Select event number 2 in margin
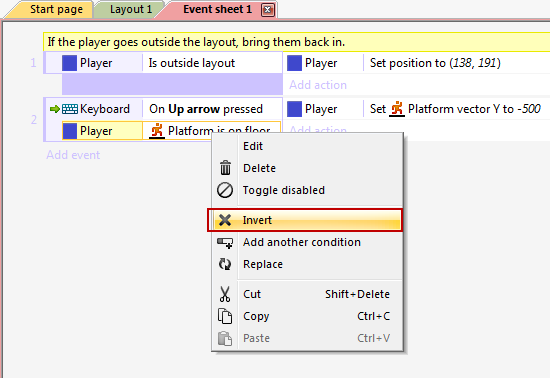Viewport: 550px width, 378px height. pyautogui.click(x=34, y=120)
